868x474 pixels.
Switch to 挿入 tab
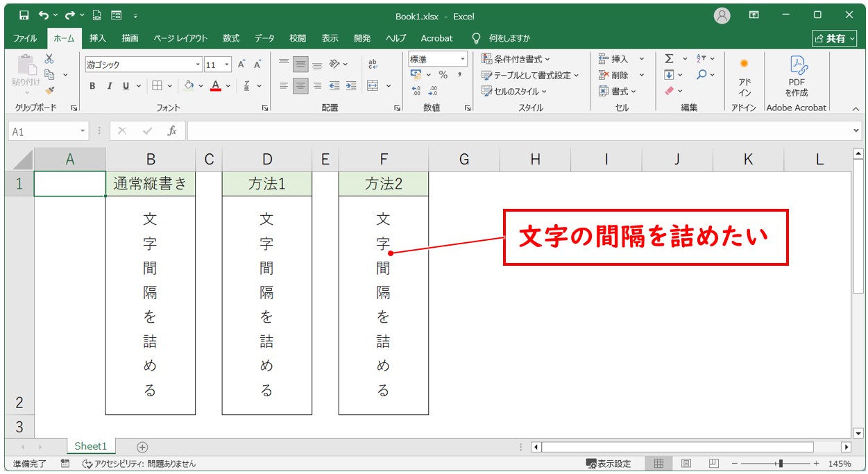pyautogui.click(x=98, y=38)
